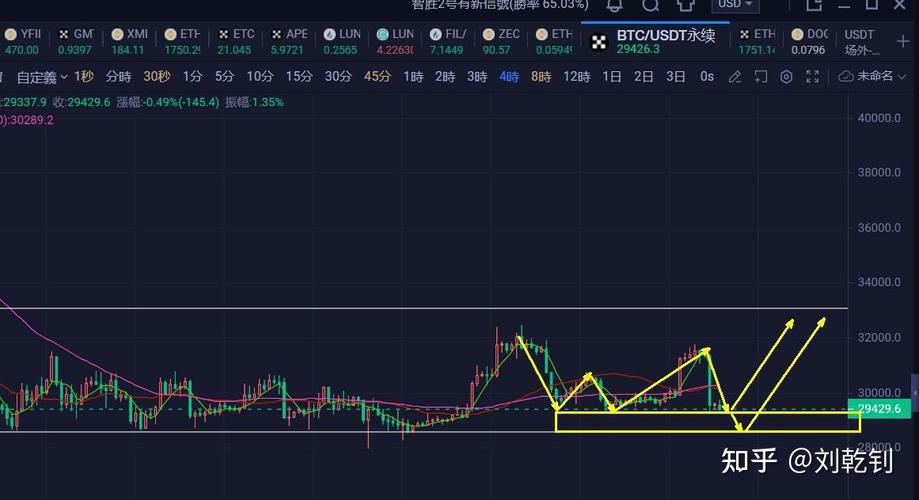Click the pink 30289.2 indicator value
The image size is (919, 500).
click(32, 120)
